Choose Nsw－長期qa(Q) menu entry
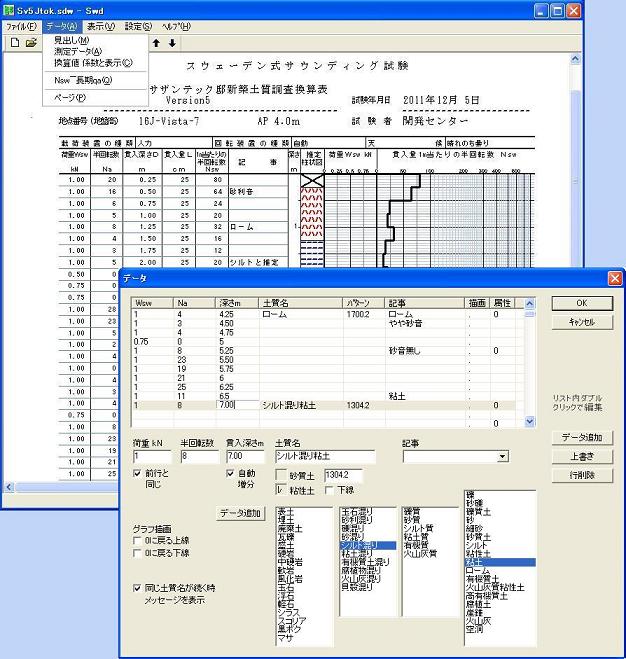The image size is (626, 659). [83, 80]
